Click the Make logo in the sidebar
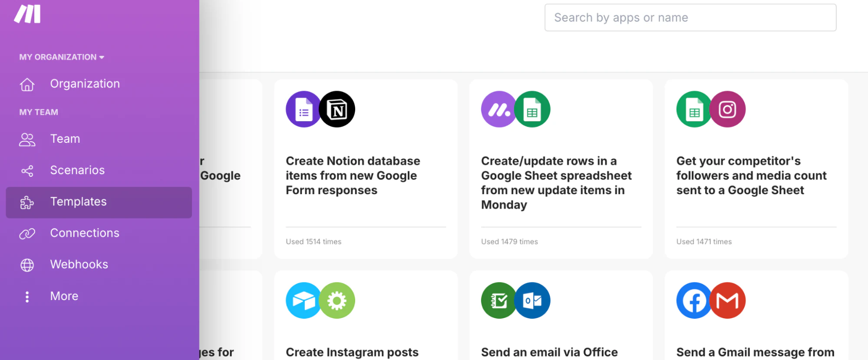The width and height of the screenshot is (868, 360). pyautogui.click(x=27, y=14)
